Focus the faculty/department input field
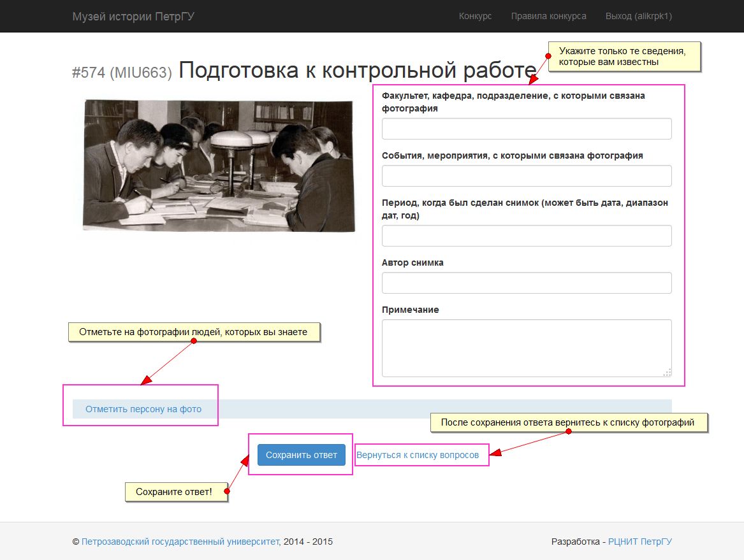This screenshot has height=560, width=744. click(x=526, y=129)
